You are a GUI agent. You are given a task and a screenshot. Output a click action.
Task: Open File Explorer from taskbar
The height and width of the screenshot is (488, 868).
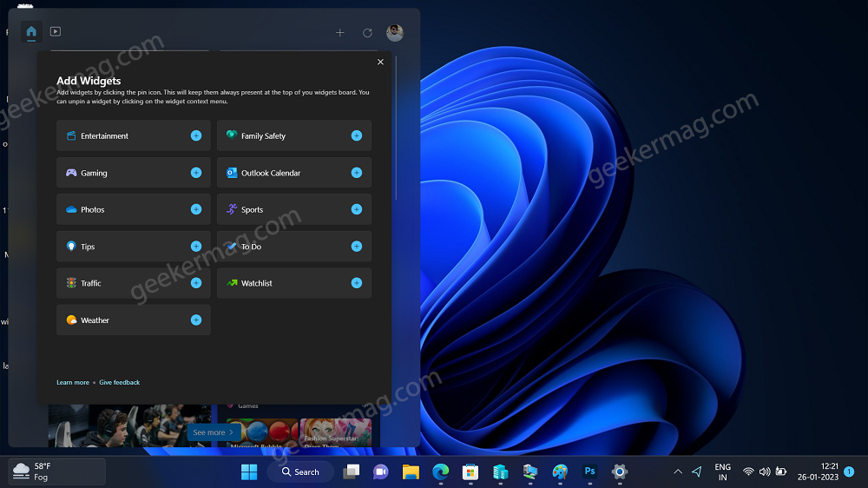coord(411,472)
